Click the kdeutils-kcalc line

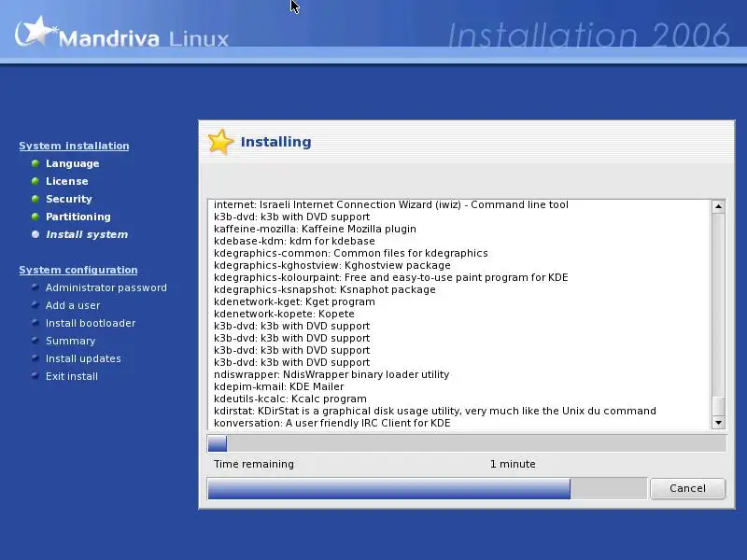point(290,399)
